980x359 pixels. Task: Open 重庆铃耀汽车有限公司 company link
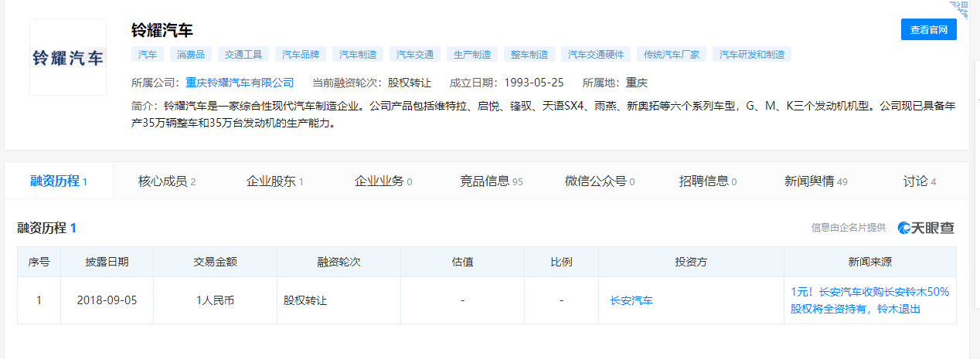pos(240,83)
